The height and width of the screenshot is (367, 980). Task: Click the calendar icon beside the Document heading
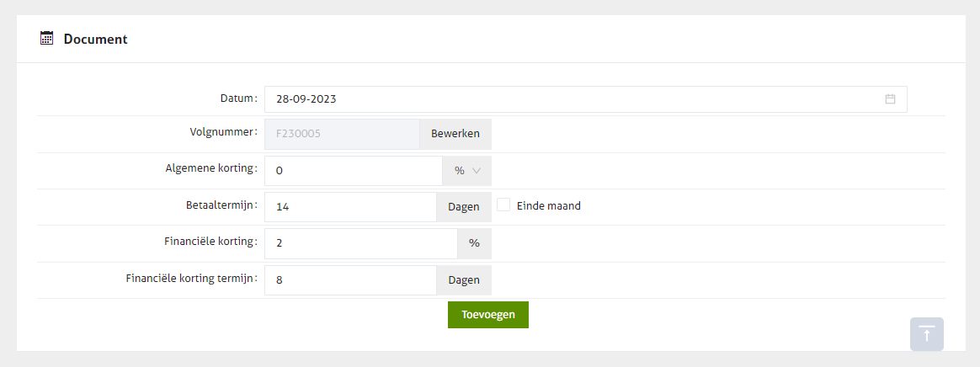(x=46, y=39)
